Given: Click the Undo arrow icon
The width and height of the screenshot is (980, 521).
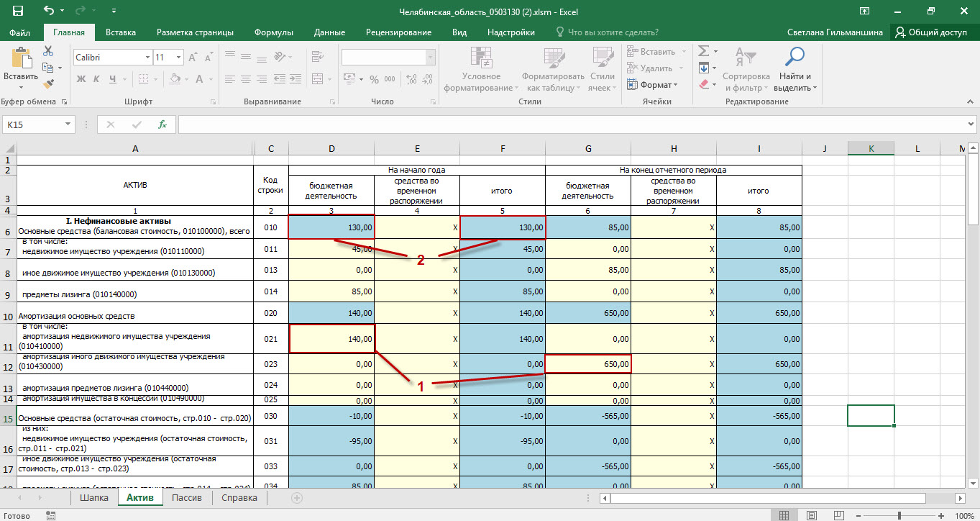Looking at the screenshot, I should (x=49, y=11).
